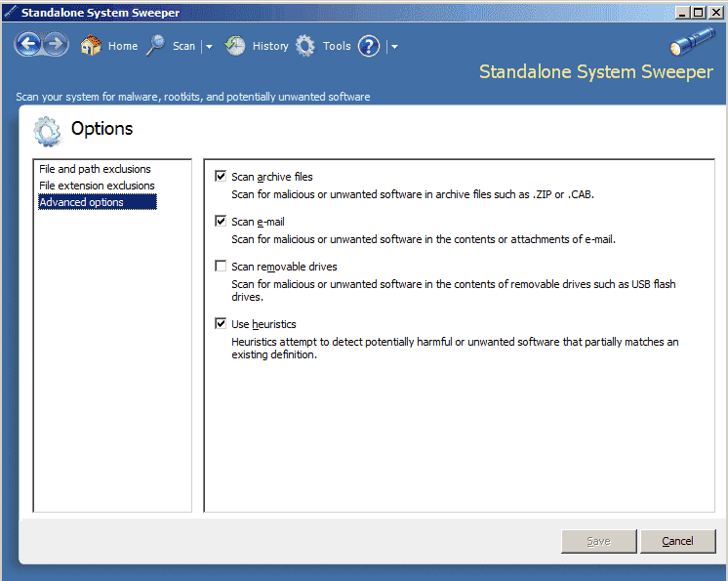This screenshot has height=581, width=728.
Task: Click the Options gear icon beside heading
Action: click(47, 132)
